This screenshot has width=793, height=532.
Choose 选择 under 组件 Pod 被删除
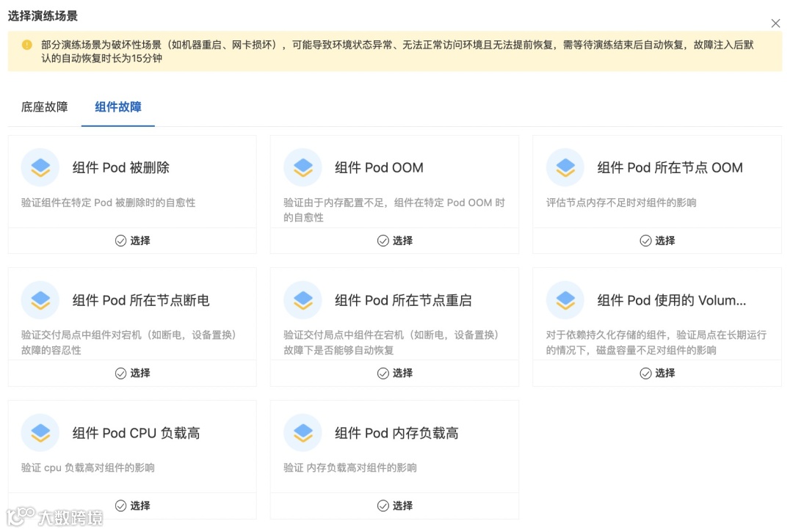[132, 241]
